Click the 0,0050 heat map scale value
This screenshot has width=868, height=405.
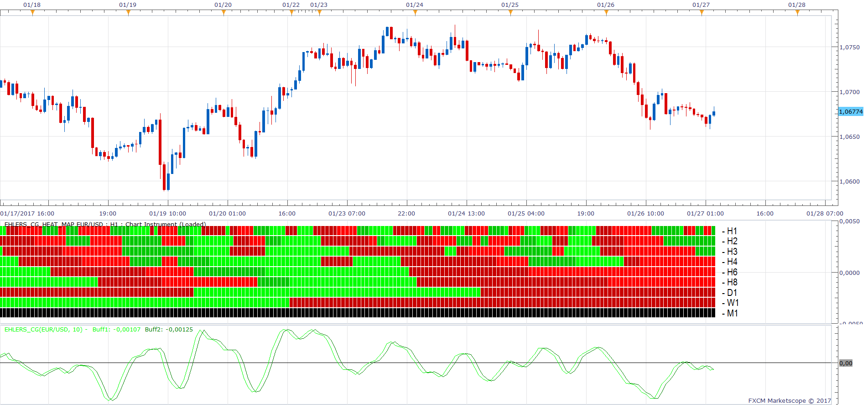(x=849, y=221)
